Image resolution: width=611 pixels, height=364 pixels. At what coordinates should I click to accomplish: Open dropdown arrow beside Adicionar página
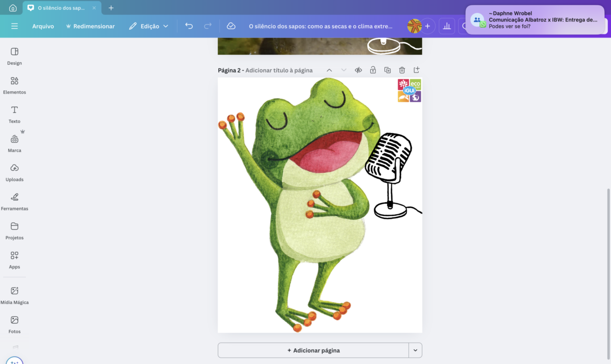[x=415, y=350]
